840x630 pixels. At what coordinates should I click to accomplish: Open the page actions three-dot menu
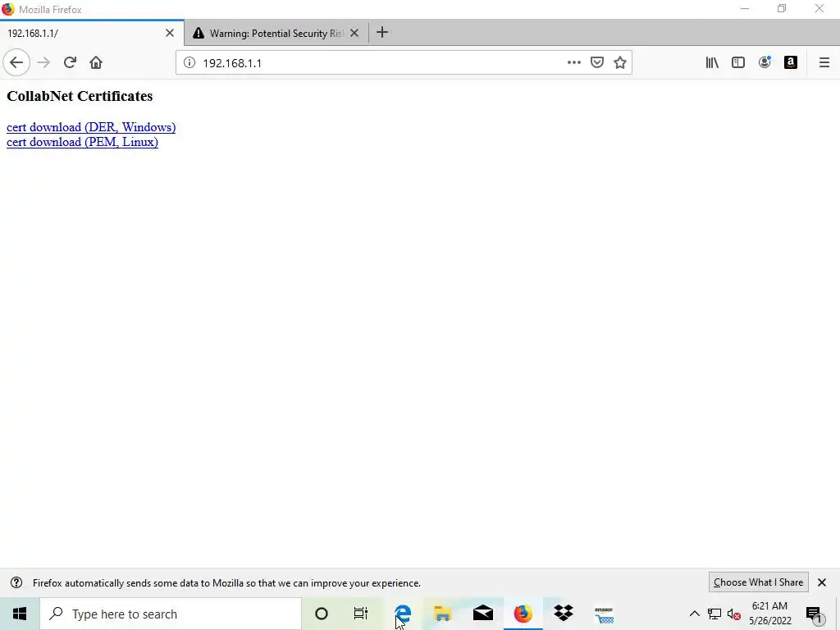click(573, 62)
